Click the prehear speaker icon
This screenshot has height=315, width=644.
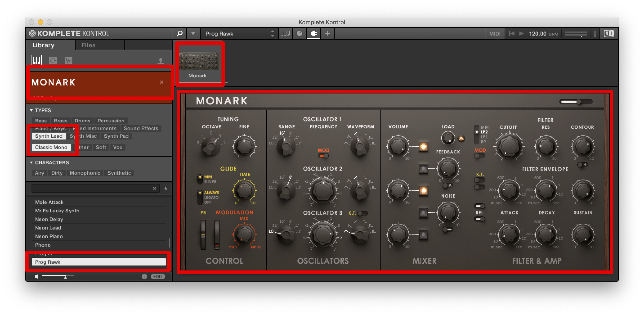pyautogui.click(x=37, y=277)
